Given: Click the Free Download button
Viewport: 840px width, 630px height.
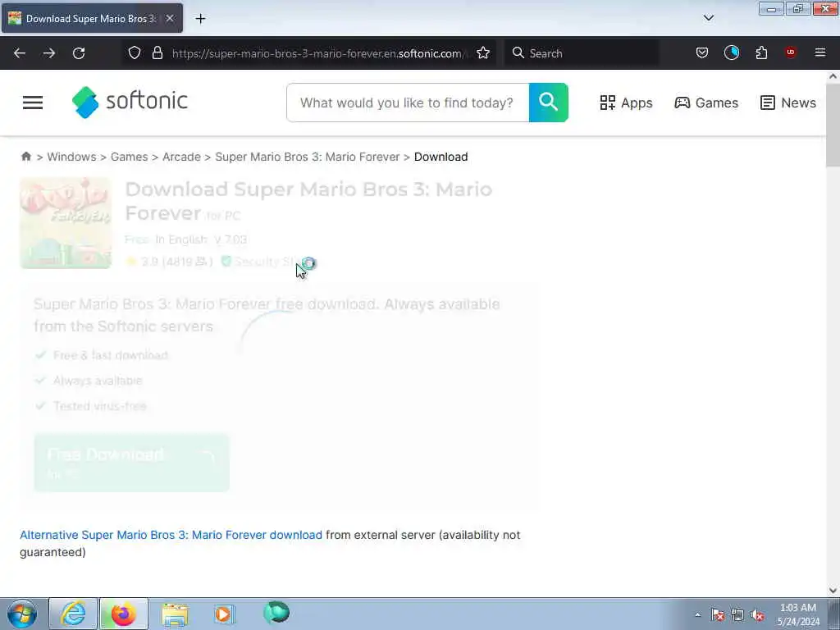Looking at the screenshot, I should point(132,463).
